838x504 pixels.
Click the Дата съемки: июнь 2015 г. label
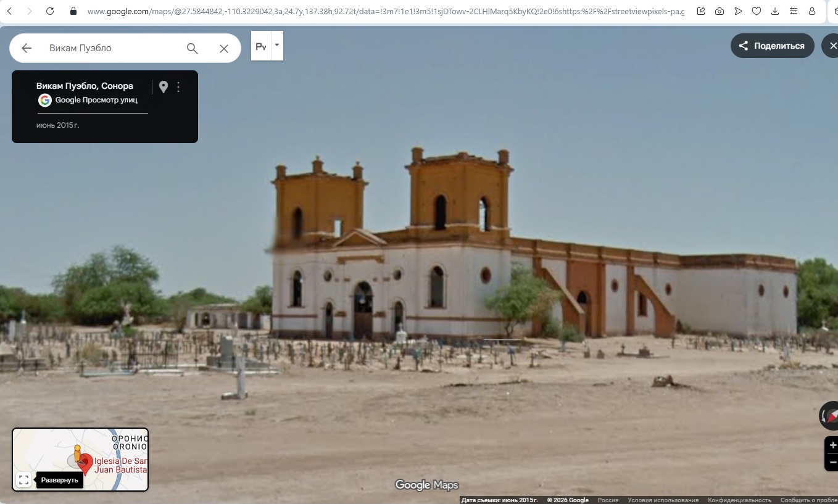500,500
